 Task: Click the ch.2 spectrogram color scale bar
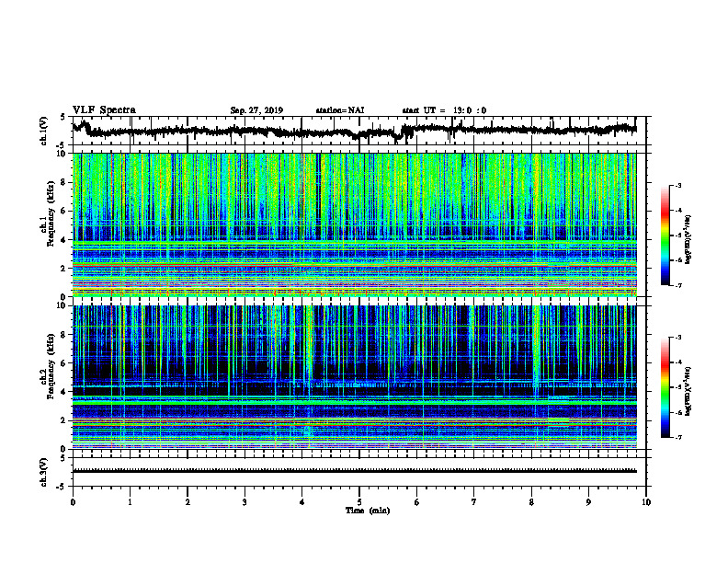coord(665,387)
